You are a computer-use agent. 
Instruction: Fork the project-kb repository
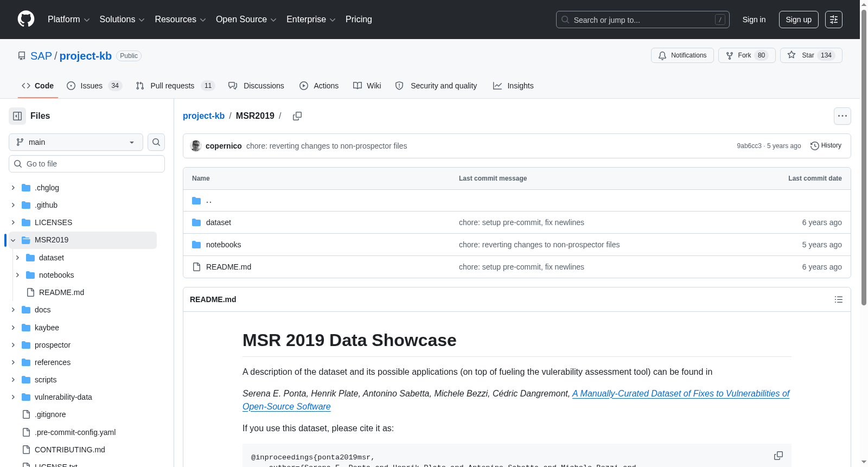point(747,55)
